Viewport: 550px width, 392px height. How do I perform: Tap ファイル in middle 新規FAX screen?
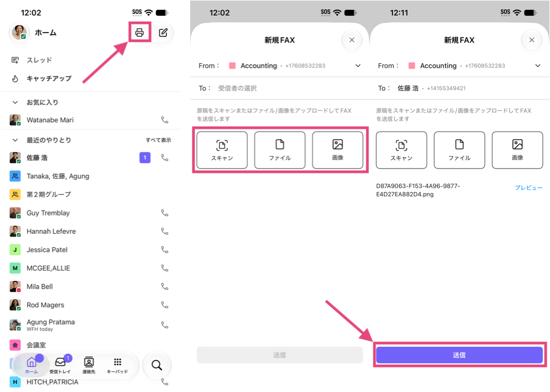[x=280, y=150]
